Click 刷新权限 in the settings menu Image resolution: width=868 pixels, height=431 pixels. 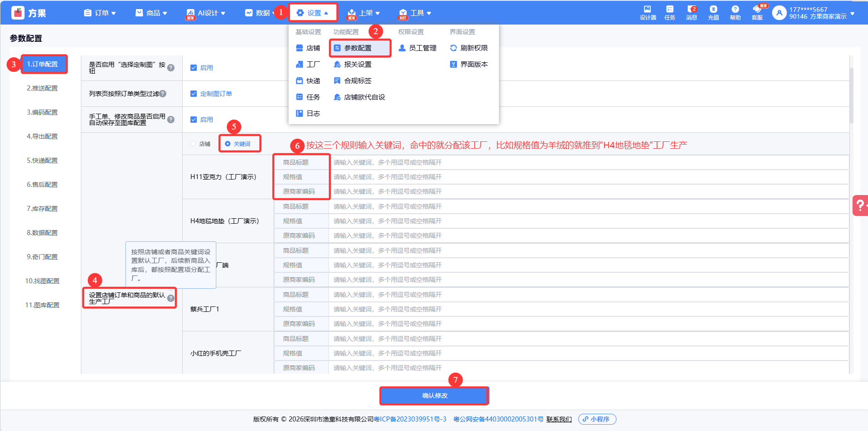click(x=469, y=48)
